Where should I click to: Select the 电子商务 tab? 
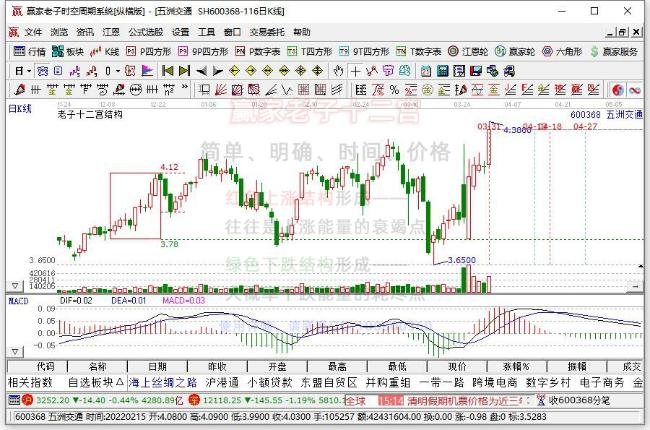pyautogui.click(x=602, y=382)
